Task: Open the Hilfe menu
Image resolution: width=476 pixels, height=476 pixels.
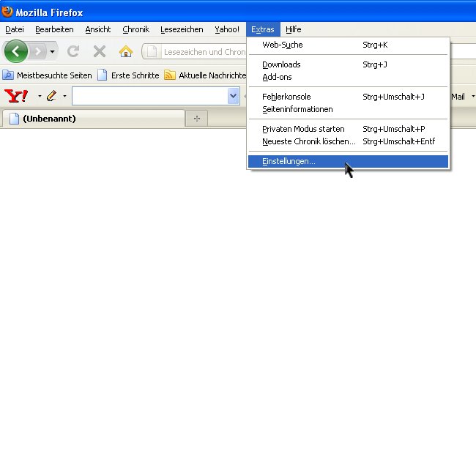Action: coord(293,29)
